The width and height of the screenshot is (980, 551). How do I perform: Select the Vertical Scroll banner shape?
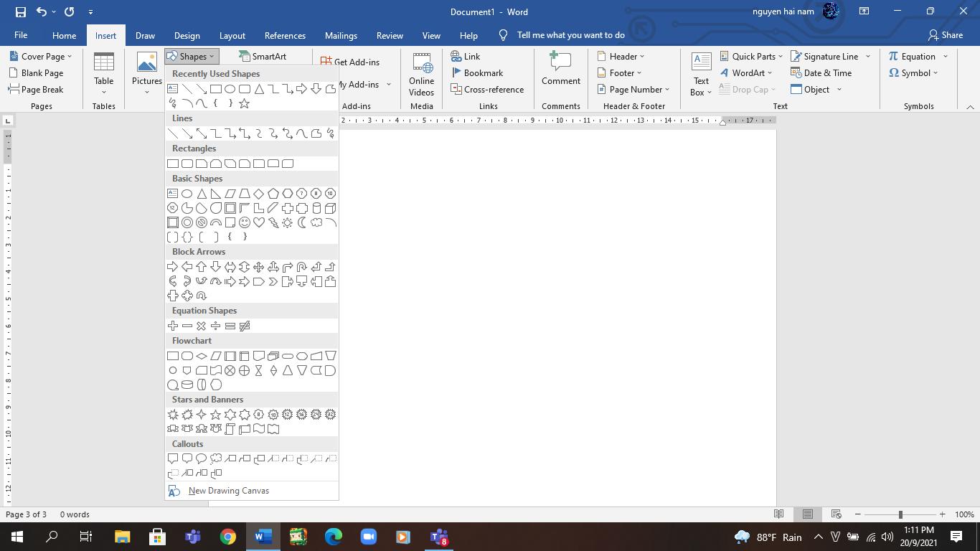[x=230, y=429]
